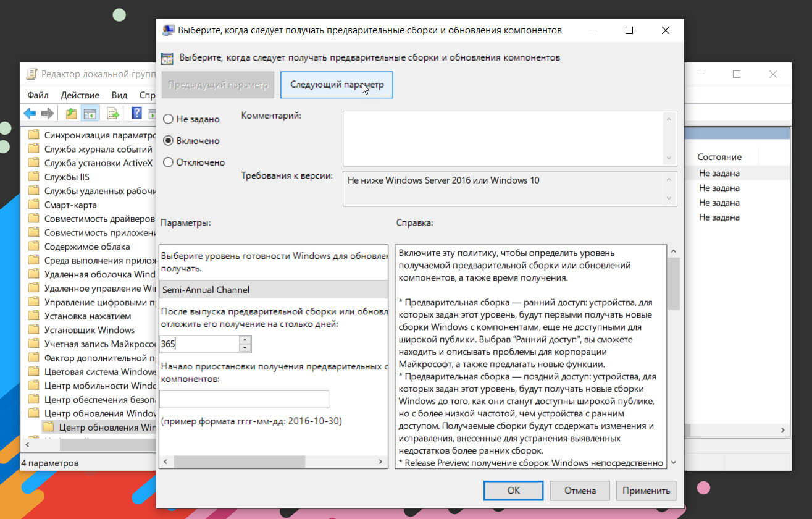The image size is (812, 519).
Task: Open the blue Help question mark icon
Action: (x=136, y=114)
